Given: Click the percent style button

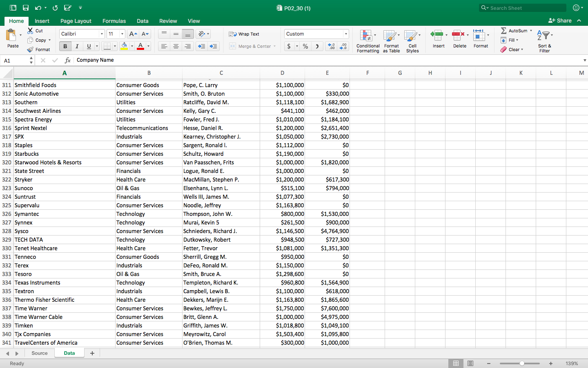Looking at the screenshot, I should tap(305, 46).
